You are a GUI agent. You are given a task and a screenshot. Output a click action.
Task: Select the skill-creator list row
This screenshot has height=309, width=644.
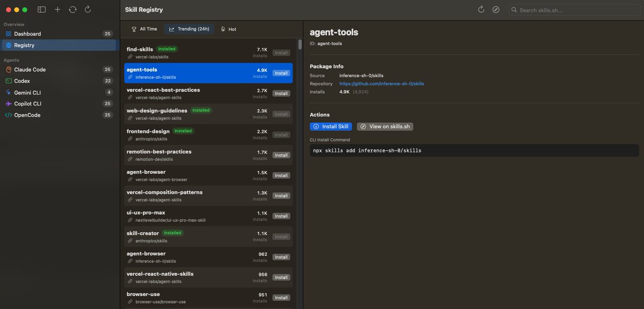tap(208, 237)
